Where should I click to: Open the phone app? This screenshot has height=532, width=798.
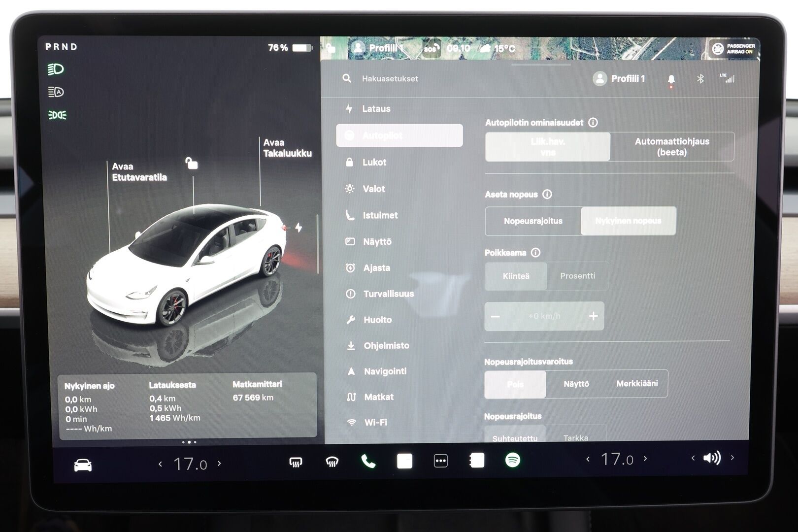tap(368, 461)
